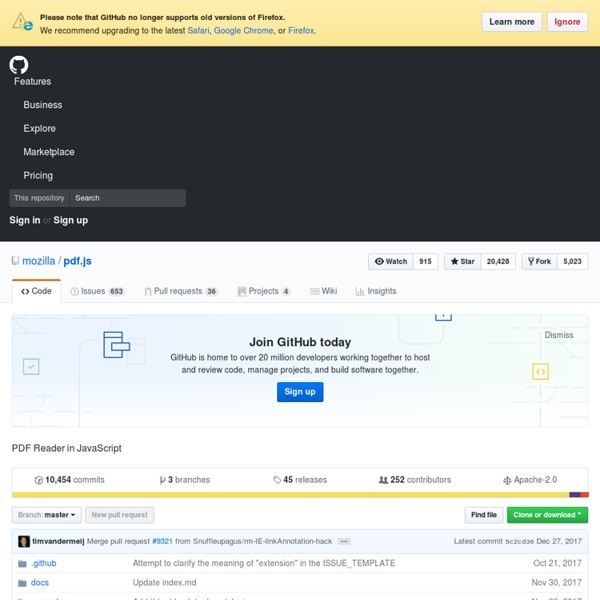Open the 45 releases link
600x600 pixels.
[x=300, y=480]
